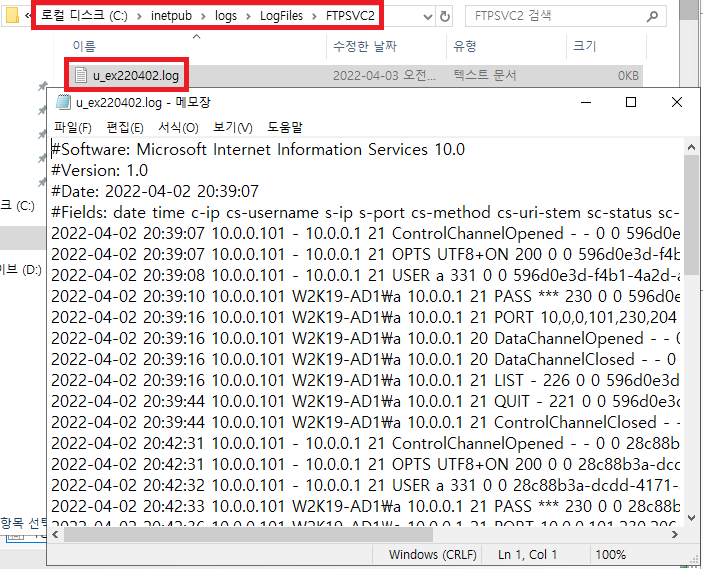This screenshot has height=569, width=703.
Task: Select the (D:) drive in navigation pane
Action: 21,269
